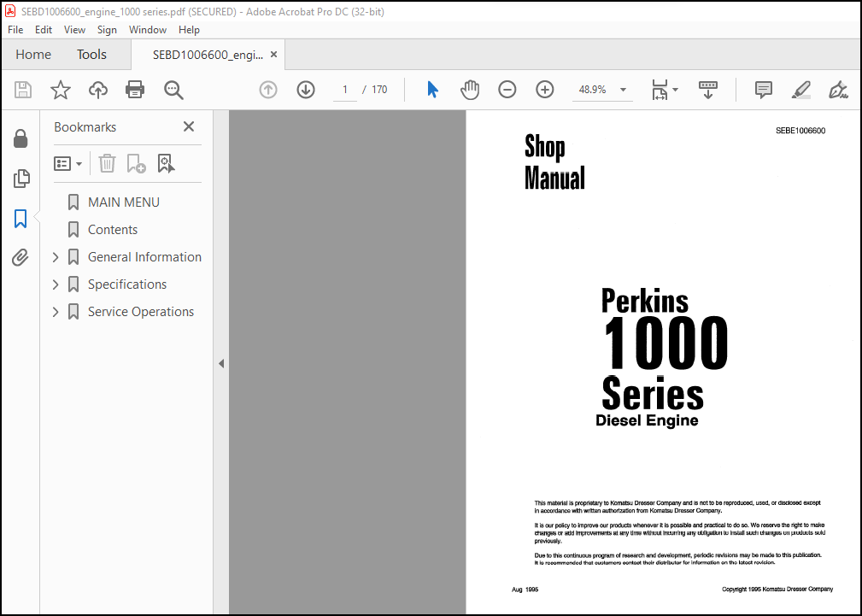Select the Specifications bookmark
The width and height of the screenshot is (862, 616).
pyautogui.click(x=127, y=285)
